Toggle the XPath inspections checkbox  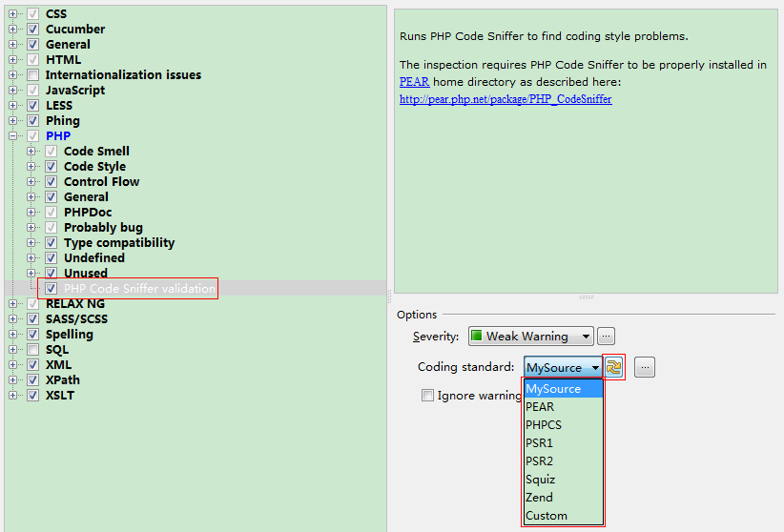click(x=33, y=380)
